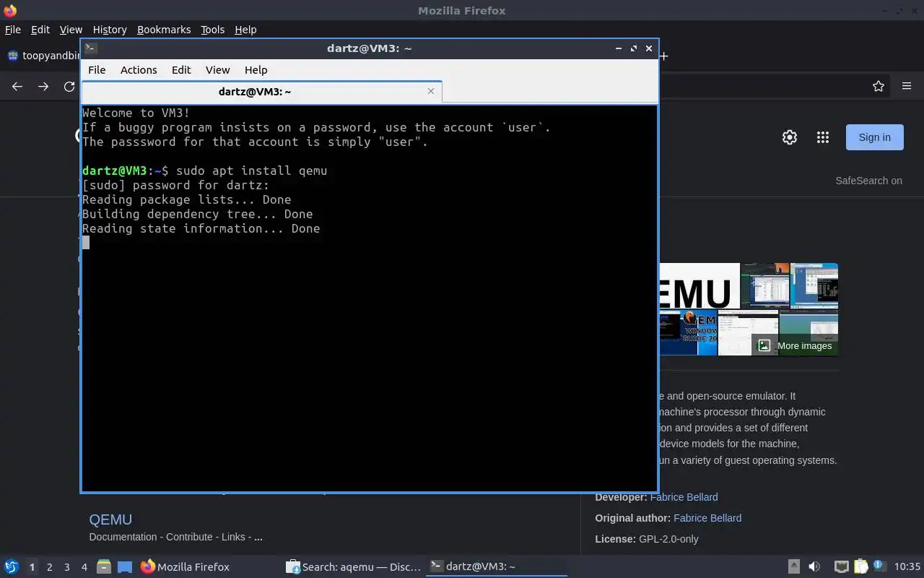This screenshot has height=578, width=924.
Task: Open Firefox History menu
Action: 110,30
